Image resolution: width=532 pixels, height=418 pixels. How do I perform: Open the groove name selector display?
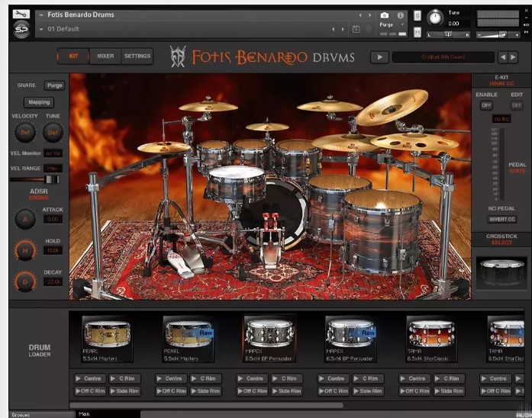click(443, 57)
